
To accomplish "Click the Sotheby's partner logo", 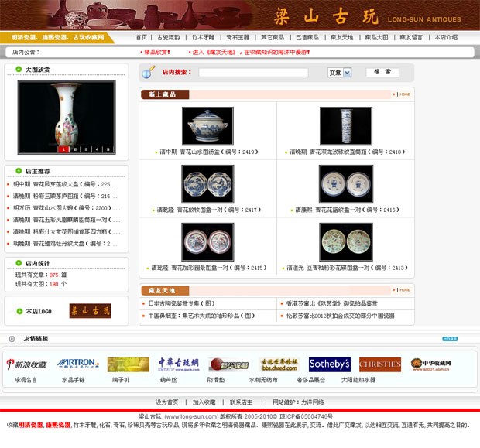I will 330,364.
